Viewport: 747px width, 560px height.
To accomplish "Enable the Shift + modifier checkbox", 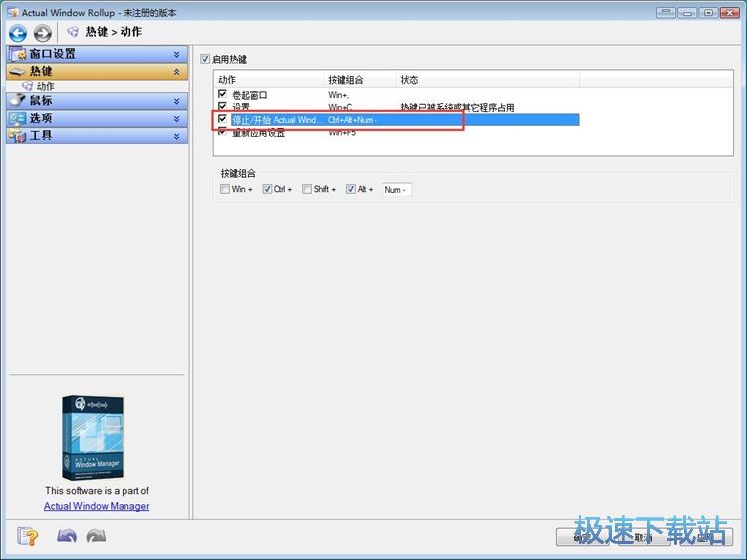I will [x=307, y=189].
